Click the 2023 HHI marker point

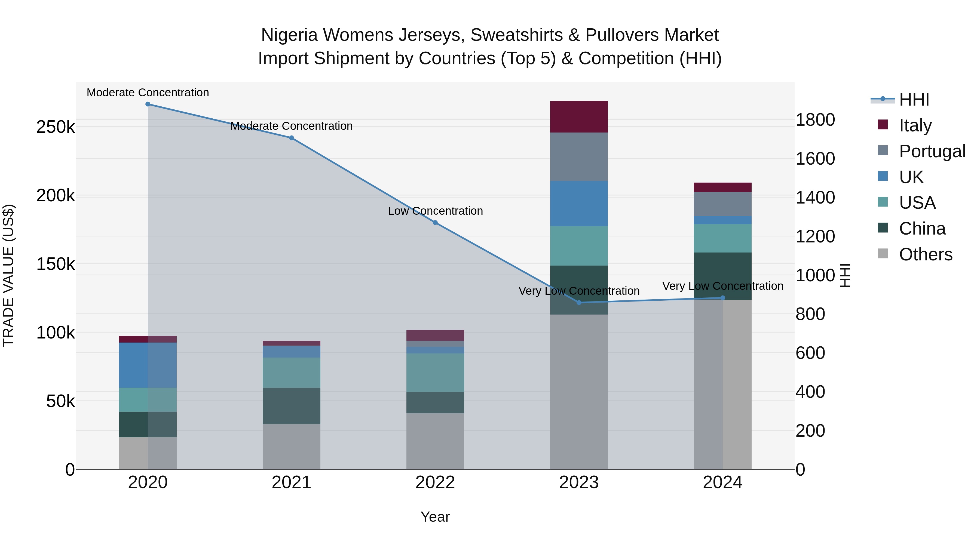[579, 303]
